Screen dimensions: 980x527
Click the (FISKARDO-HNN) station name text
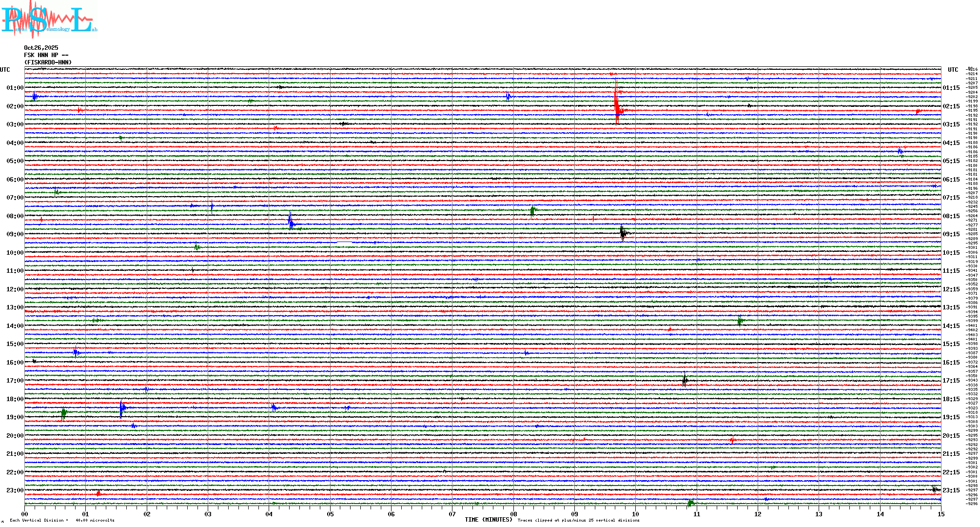tap(48, 62)
